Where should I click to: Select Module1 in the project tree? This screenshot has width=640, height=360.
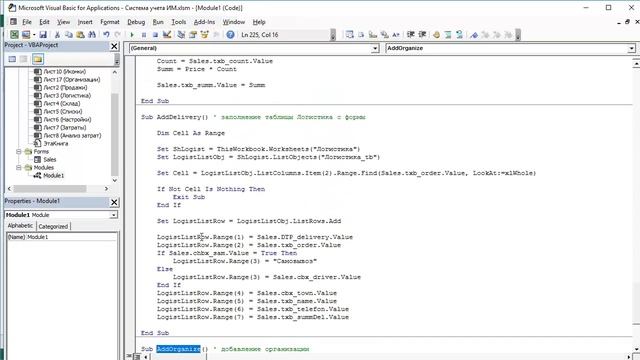point(53,176)
